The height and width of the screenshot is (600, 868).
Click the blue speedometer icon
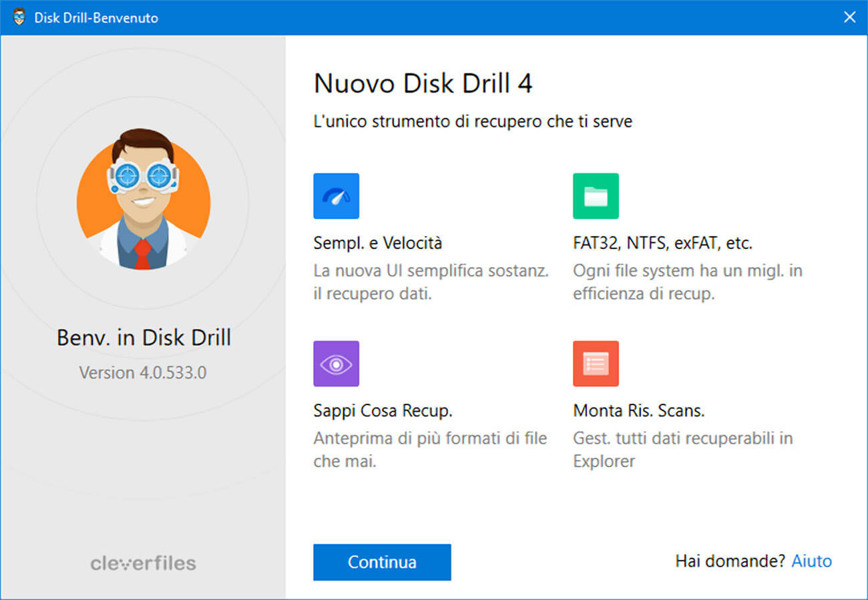[x=336, y=196]
